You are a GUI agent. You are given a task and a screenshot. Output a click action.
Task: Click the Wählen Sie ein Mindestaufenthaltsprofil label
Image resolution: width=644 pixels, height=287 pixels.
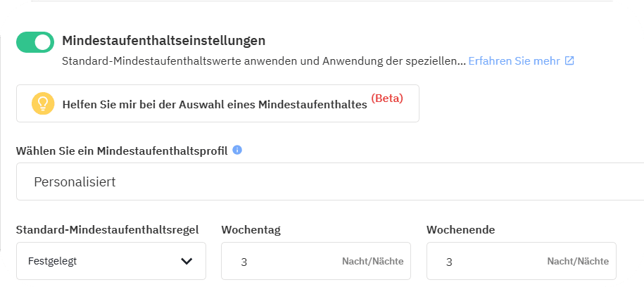[x=122, y=151]
